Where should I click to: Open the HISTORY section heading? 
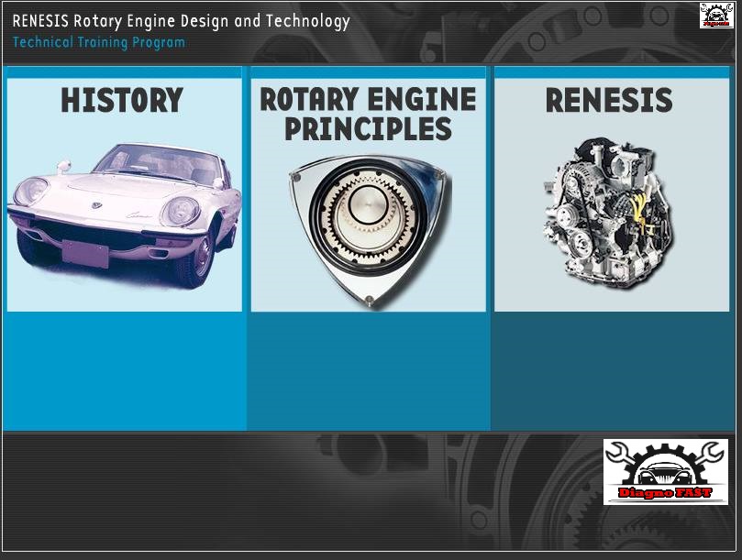pos(122,100)
